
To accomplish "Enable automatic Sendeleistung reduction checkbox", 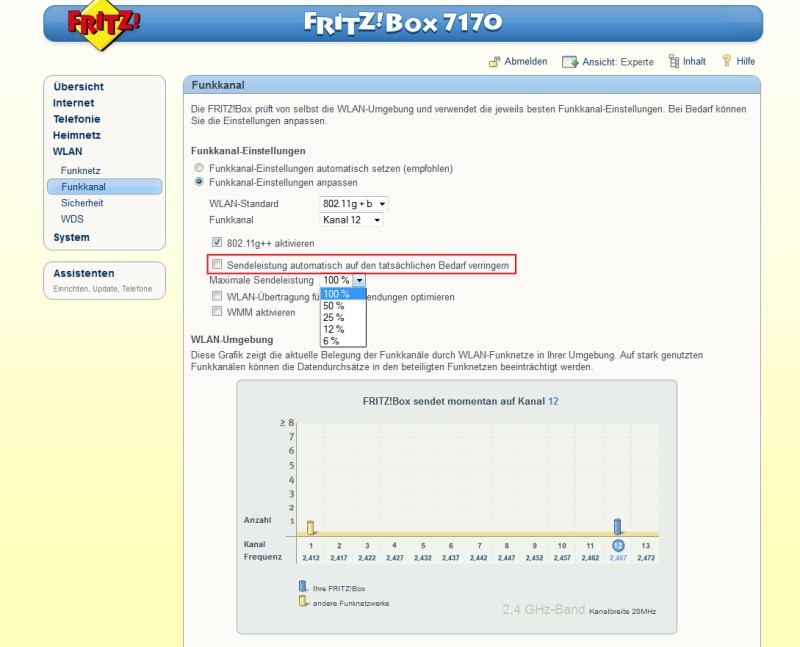I will tap(217, 264).
